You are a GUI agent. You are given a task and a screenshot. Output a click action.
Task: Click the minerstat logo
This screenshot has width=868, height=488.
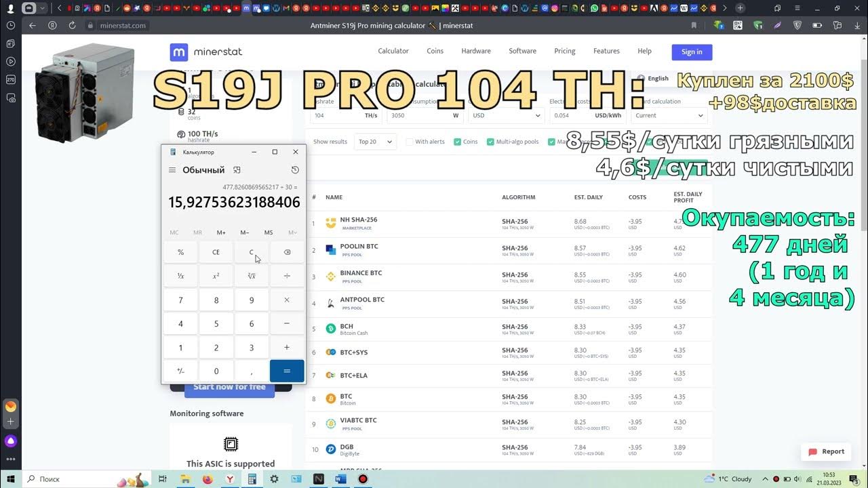tap(205, 52)
